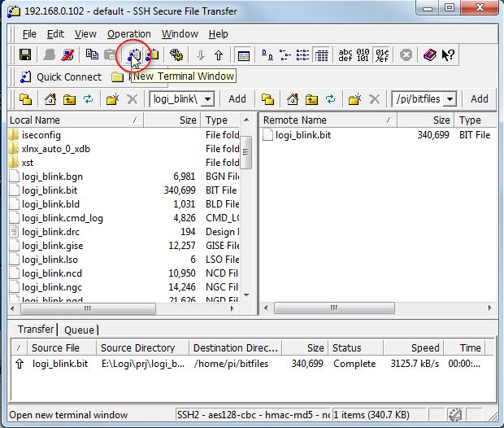Click the Cancel transfer icon
The height and width of the screenshot is (428, 504).
click(x=406, y=55)
